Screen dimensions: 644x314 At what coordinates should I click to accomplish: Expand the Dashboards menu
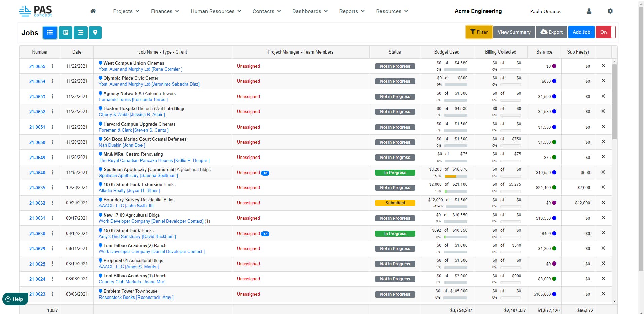(x=310, y=11)
